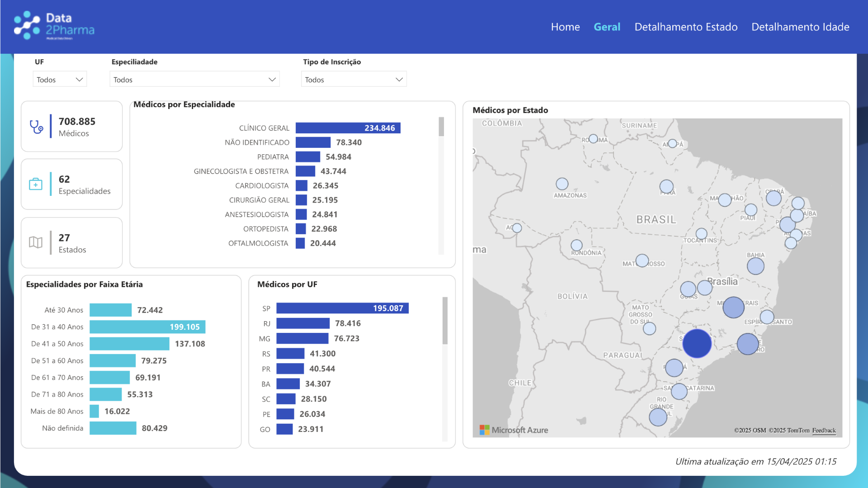Open the Detalhamento Idade page
868x488 pixels.
pos(800,27)
